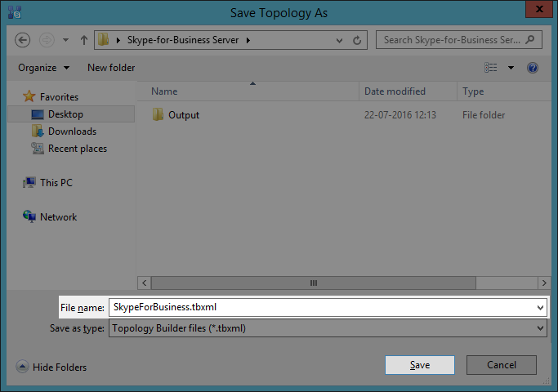Click the Cancel button
558x392 pixels.
pos(502,365)
